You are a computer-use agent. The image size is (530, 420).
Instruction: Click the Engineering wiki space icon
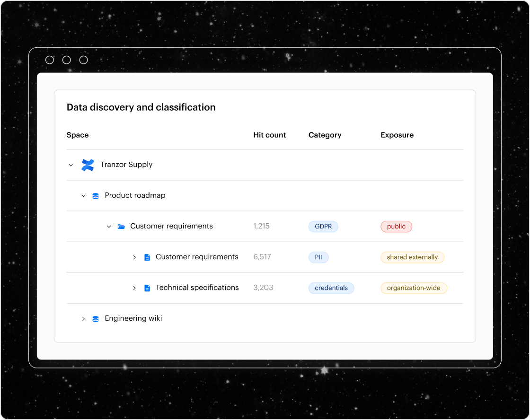[x=96, y=318]
